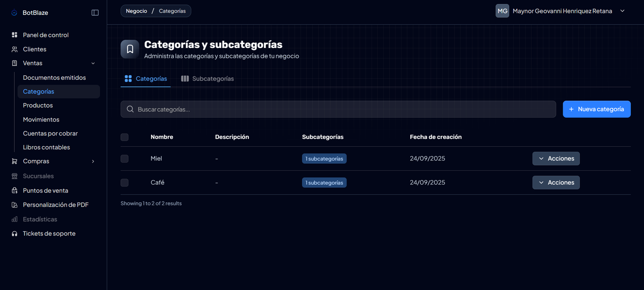Screen dimensions: 644x290
Task: Open the Acciones dropdown for Café
Action: click(556, 182)
